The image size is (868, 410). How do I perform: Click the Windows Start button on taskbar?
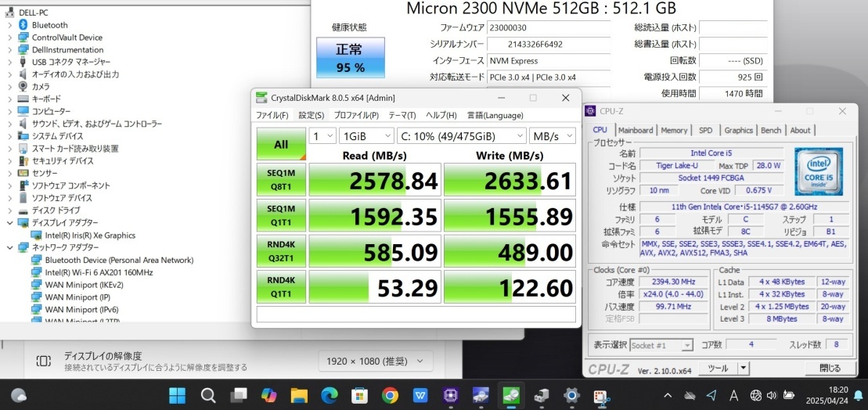(177, 396)
